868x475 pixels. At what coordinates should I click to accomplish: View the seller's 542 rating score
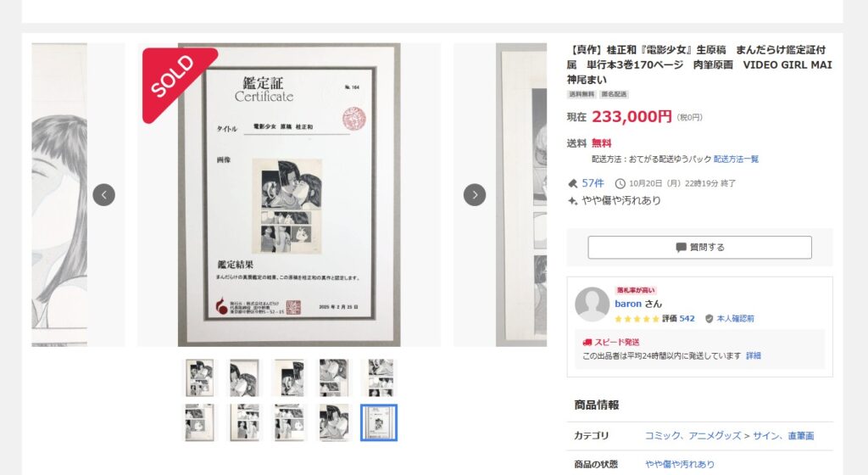pyautogui.click(x=687, y=318)
